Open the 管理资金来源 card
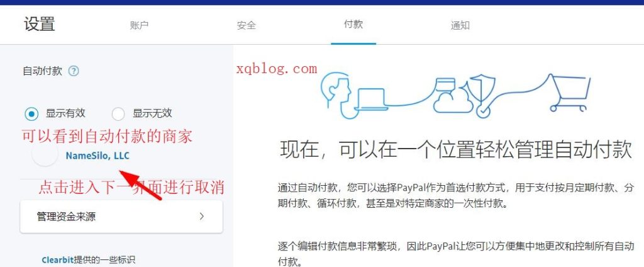This screenshot has width=644, height=267. (x=121, y=217)
